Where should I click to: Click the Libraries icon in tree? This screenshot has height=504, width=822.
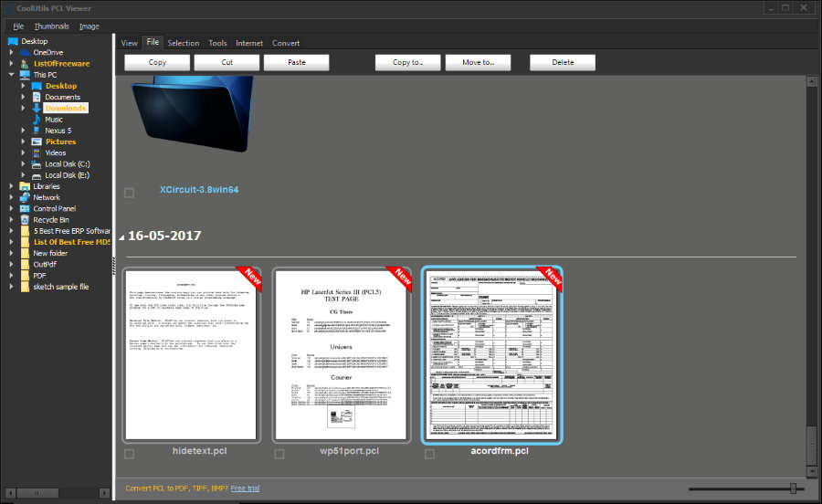click(x=25, y=186)
